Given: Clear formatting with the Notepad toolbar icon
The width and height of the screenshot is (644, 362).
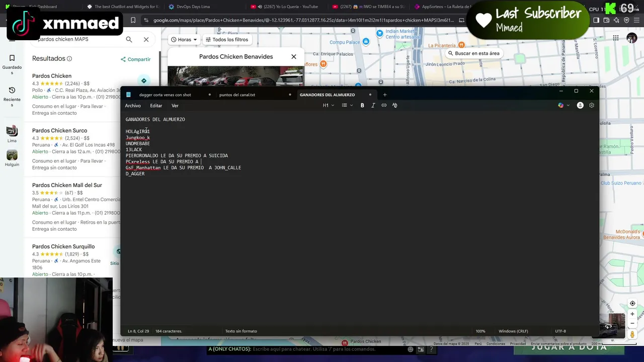Looking at the screenshot, I should pyautogui.click(x=394, y=105).
